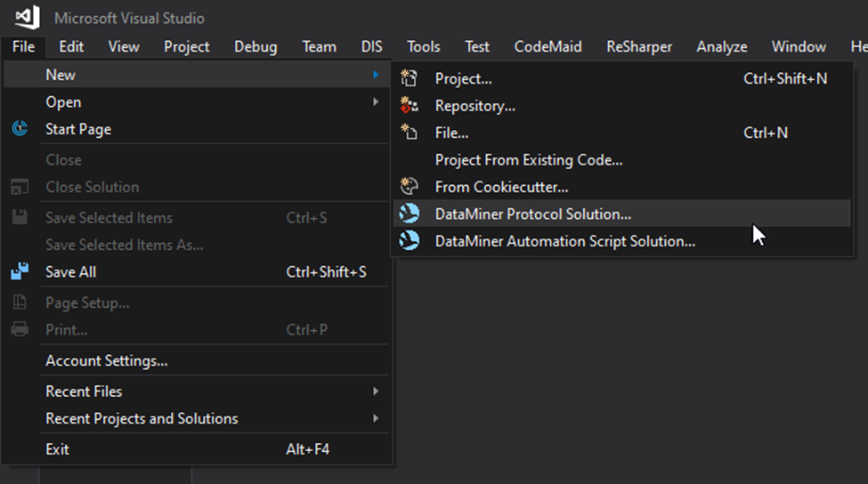
Task: Choose Print entry
Action: pyautogui.click(x=196, y=330)
